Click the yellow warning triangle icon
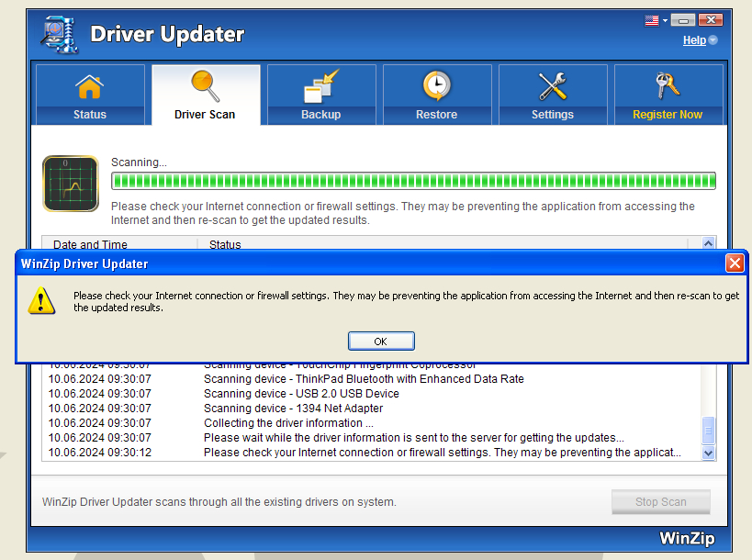 pos(41,301)
